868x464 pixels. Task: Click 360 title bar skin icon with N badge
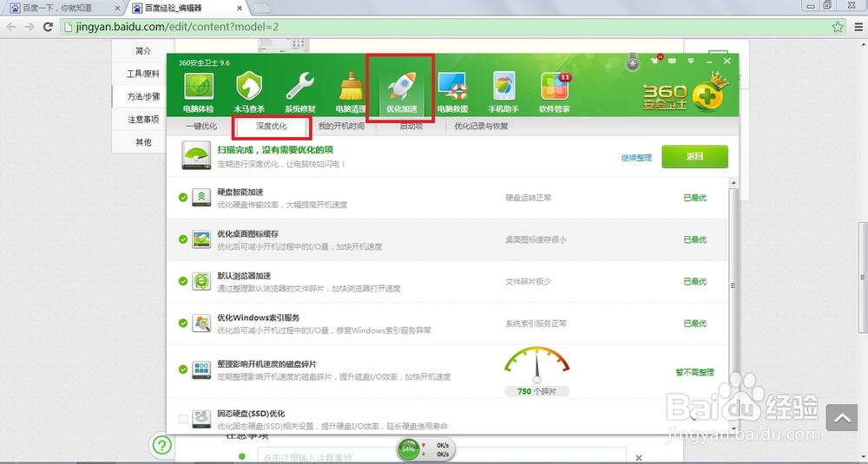tap(655, 61)
